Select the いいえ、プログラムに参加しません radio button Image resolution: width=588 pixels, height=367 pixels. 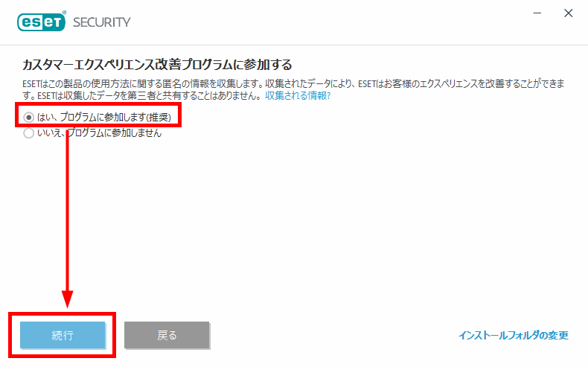point(28,133)
